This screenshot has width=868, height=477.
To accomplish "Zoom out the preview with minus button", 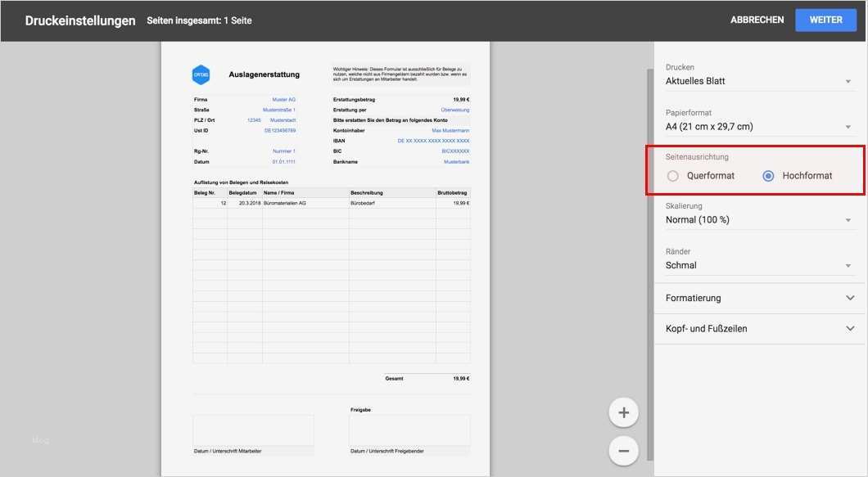I will coord(623,451).
